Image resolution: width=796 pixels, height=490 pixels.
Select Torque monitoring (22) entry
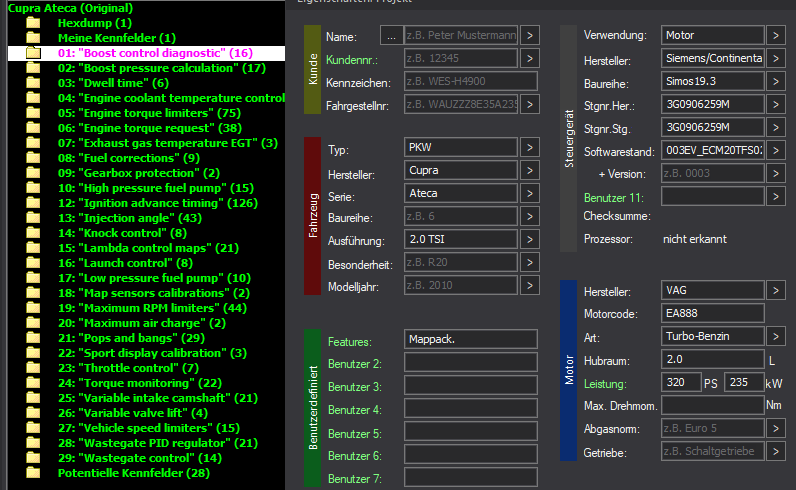[x=140, y=383]
